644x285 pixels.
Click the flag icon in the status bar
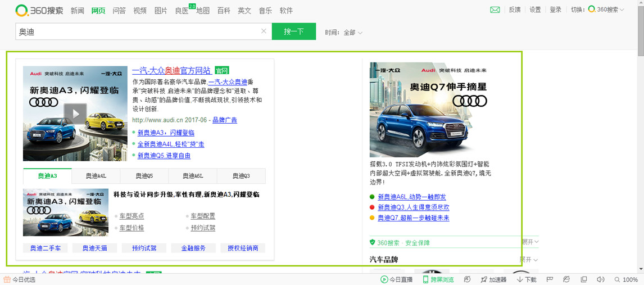tap(550, 280)
